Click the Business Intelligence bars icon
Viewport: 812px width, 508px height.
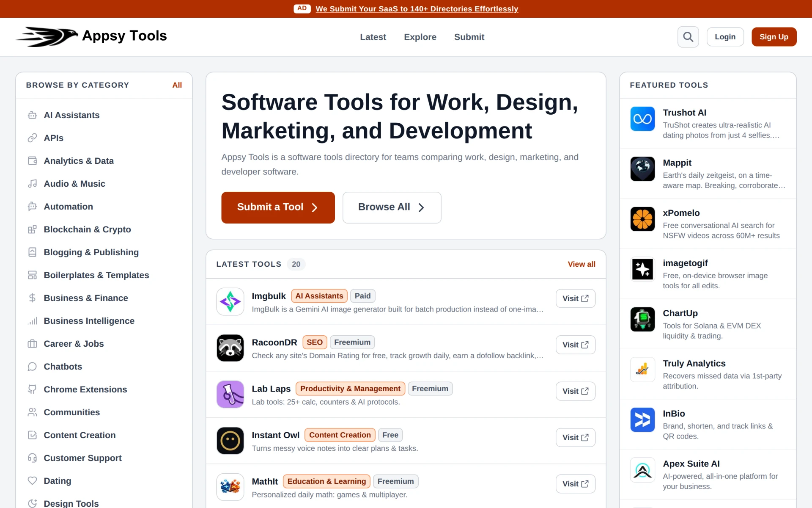click(32, 321)
